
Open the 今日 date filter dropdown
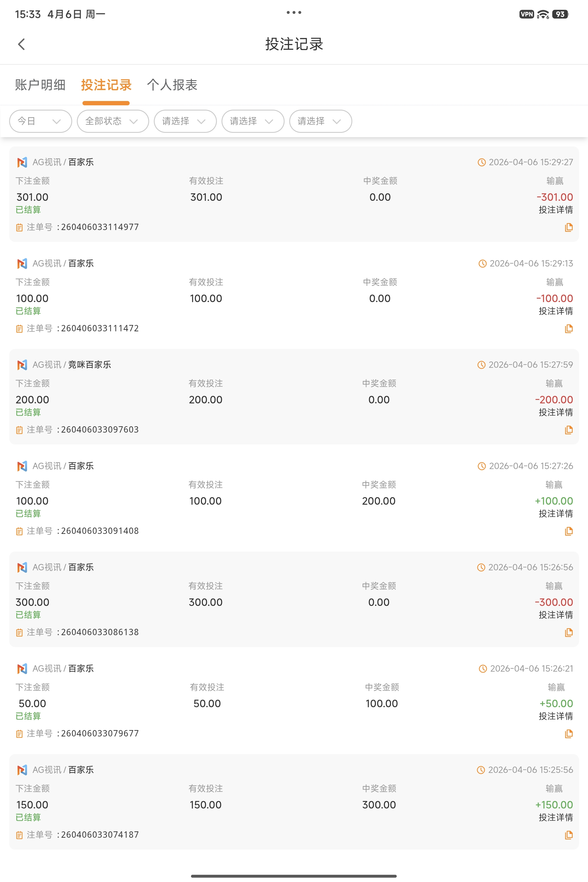pos(40,121)
